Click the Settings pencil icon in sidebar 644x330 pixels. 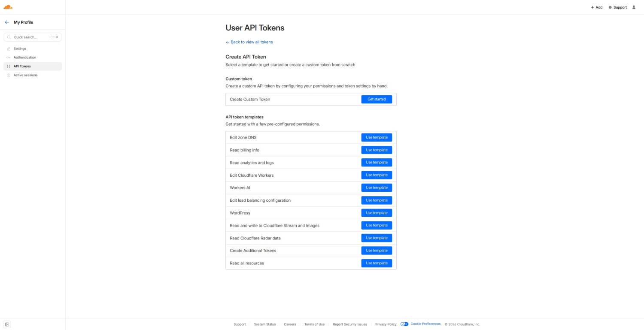[x=9, y=49]
